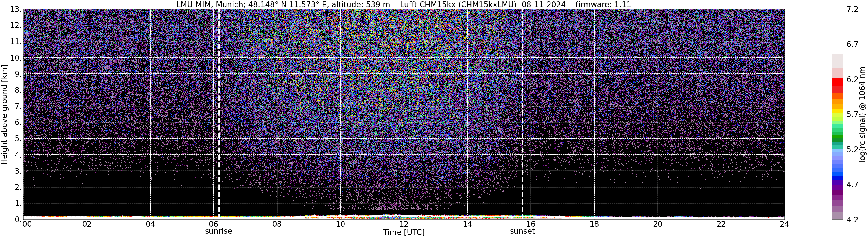Screen dimensions: 868x238
Task: Click colorbar tick value 5.7
Action: coord(852,114)
